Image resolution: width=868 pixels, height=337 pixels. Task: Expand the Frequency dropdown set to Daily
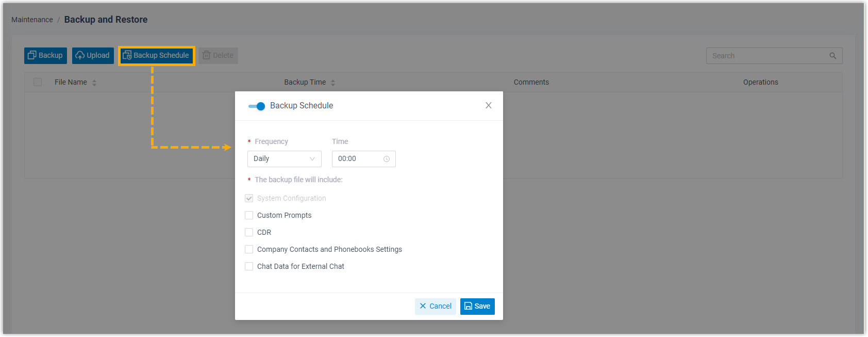point(284,159)
